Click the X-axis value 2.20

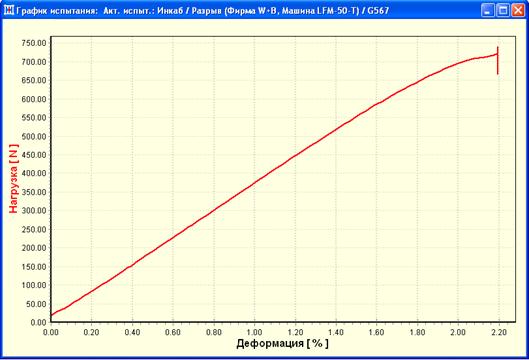(499, 332)
